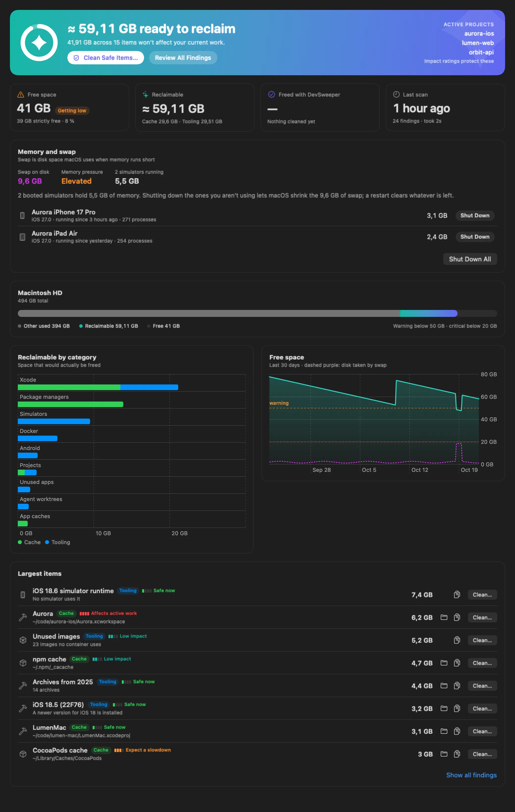This screenshot has height=812, width=515.
Task: Click the hammer icon in the LumenMac row
Action: pos(23,731)
